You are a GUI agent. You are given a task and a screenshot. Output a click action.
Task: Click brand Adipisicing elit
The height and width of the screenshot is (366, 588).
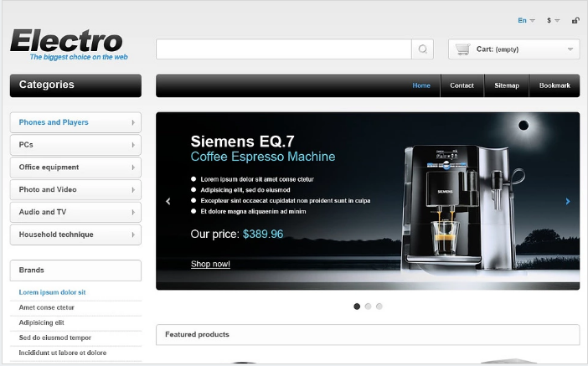tap(41, 322)
